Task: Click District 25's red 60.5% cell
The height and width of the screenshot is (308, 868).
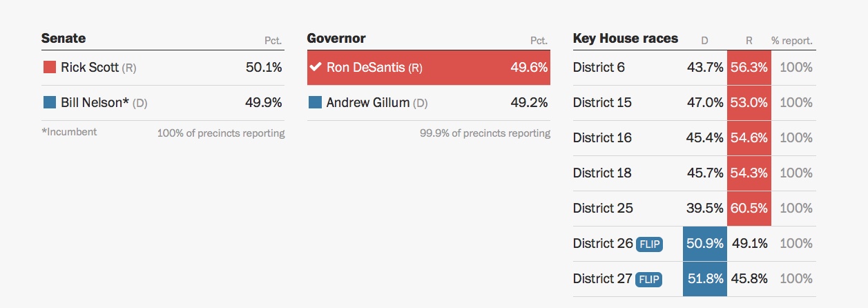Action: [x=749, y=209]
